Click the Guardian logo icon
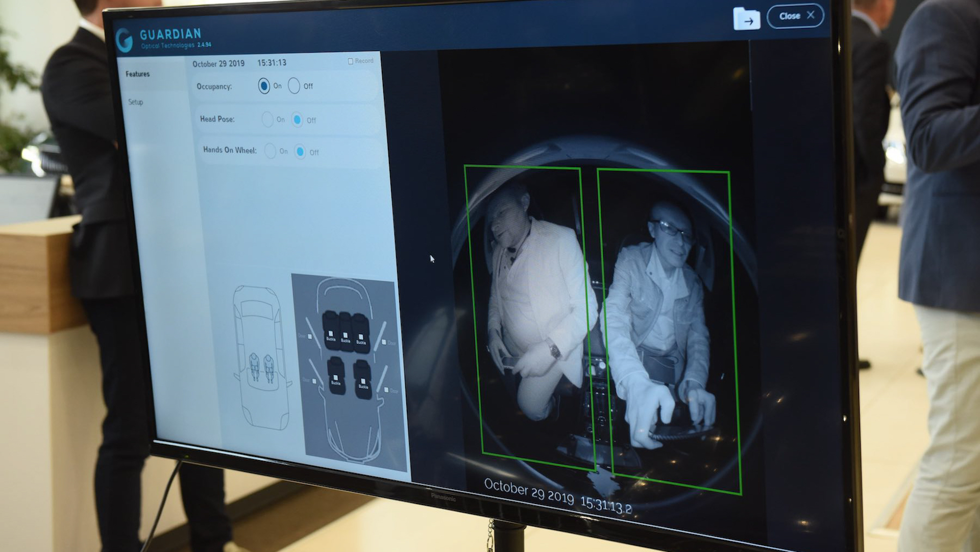980x552 pixels. pos(124,40)
